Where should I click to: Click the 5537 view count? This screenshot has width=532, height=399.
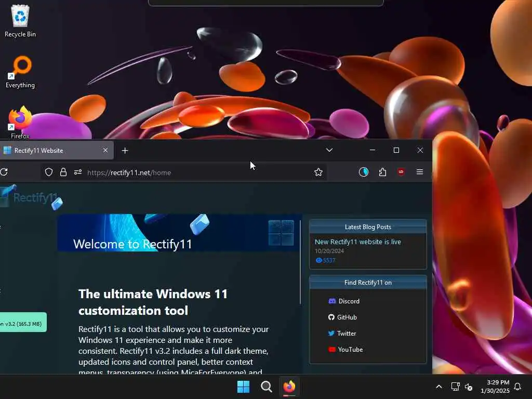(x=325, y=260)
